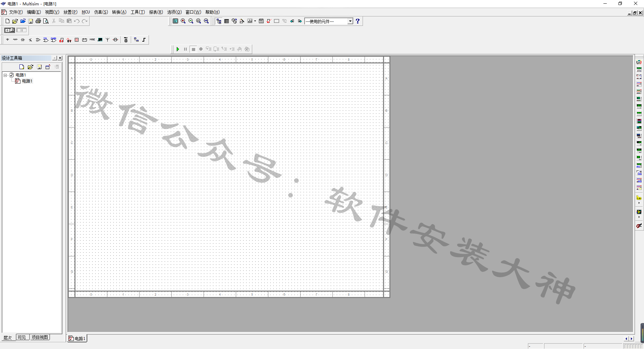Open the 设计工具箱 panel pin menu
Image resolution: width=644 pixels, height=349 pixels.
(x=55, y=58)
